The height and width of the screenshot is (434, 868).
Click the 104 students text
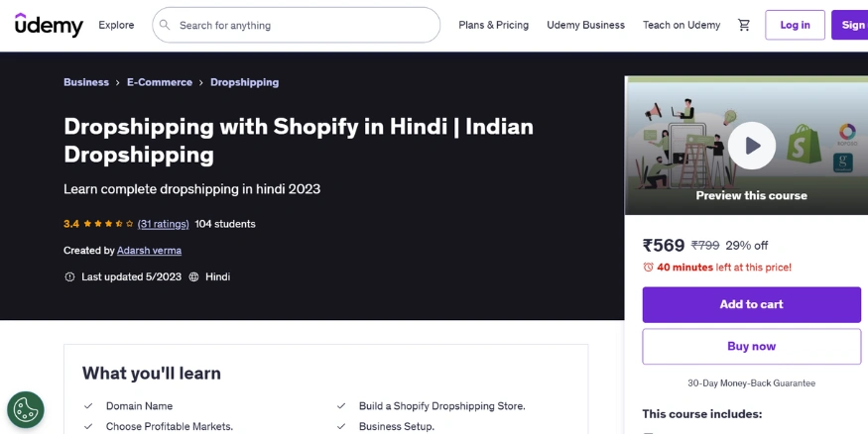click(225, 224)
